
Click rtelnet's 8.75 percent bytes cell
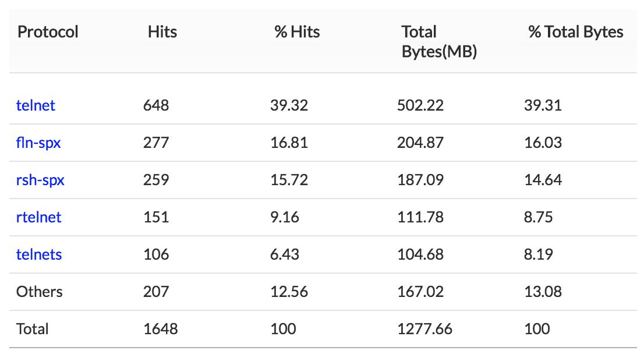[539, 217]
